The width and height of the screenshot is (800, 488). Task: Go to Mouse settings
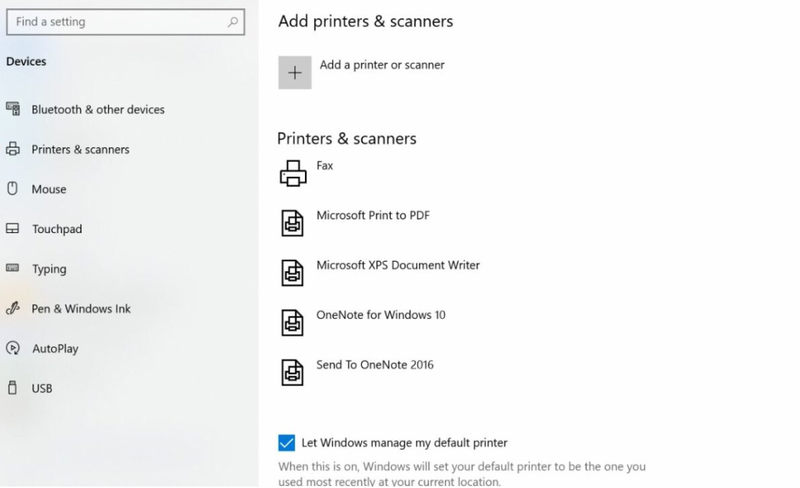tap(49, 189)
